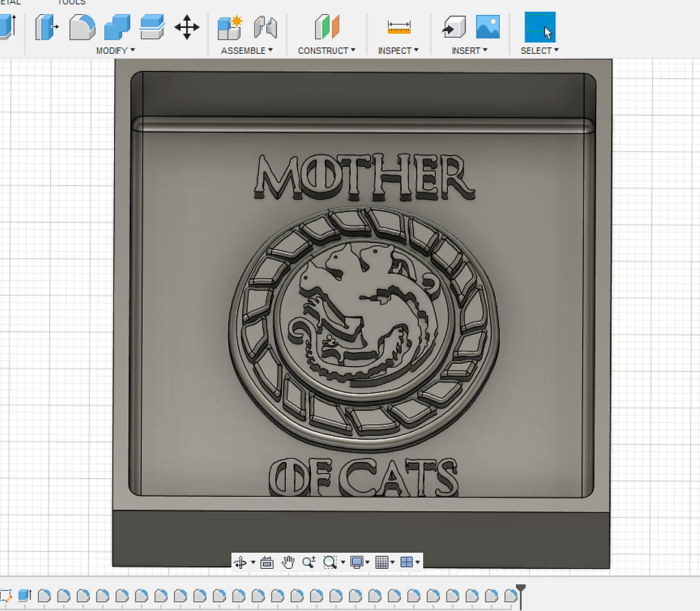Click the Split Body tool icon

click(x=152, y=27)
